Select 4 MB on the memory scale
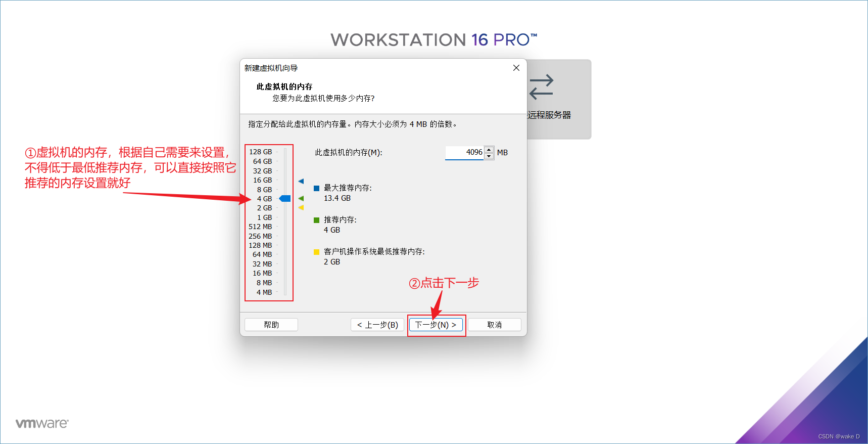The width and height of the screenshot is (868, 444). [x=265, y=292]
